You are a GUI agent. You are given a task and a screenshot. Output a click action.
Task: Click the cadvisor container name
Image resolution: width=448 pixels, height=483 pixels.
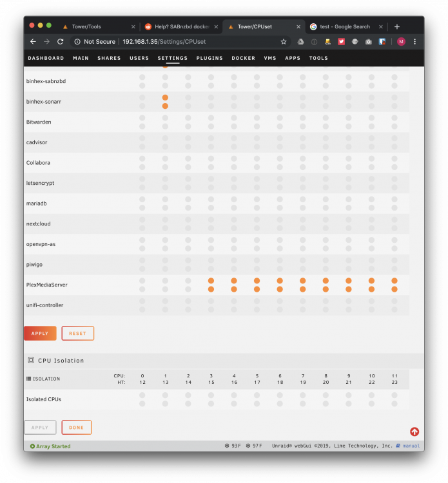[37, 142]
